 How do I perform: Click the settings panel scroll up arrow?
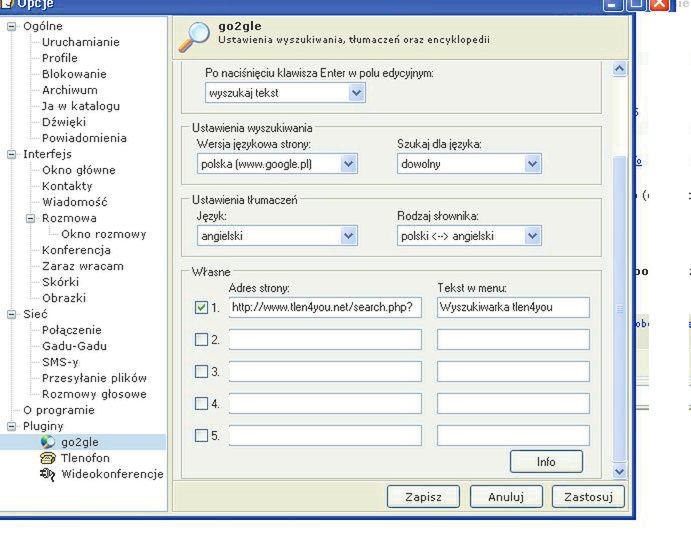[x=619, y=69]
